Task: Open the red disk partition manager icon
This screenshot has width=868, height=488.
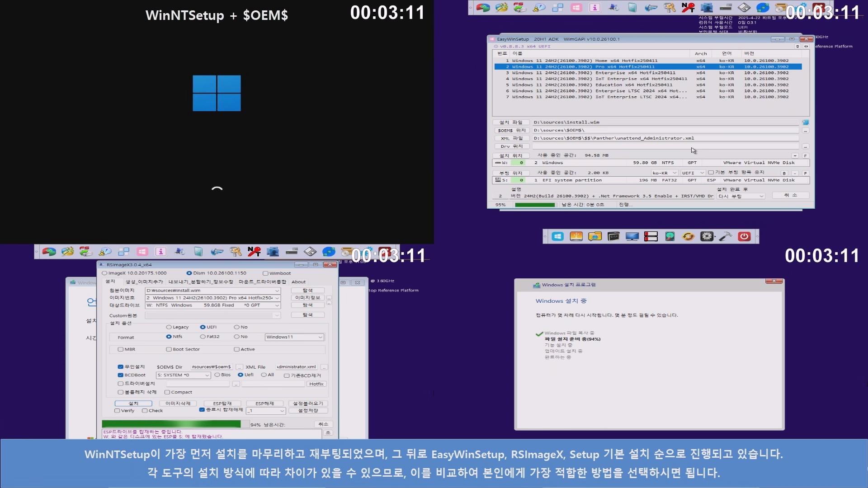Action: coord(651,236)
